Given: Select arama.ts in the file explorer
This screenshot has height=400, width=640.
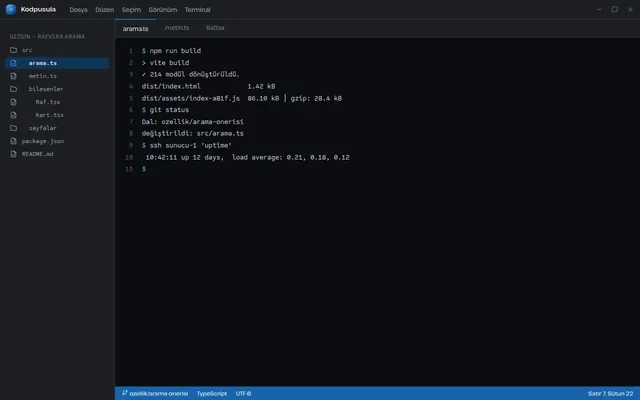Looking at the screenshot, I should tap(57, 63).
